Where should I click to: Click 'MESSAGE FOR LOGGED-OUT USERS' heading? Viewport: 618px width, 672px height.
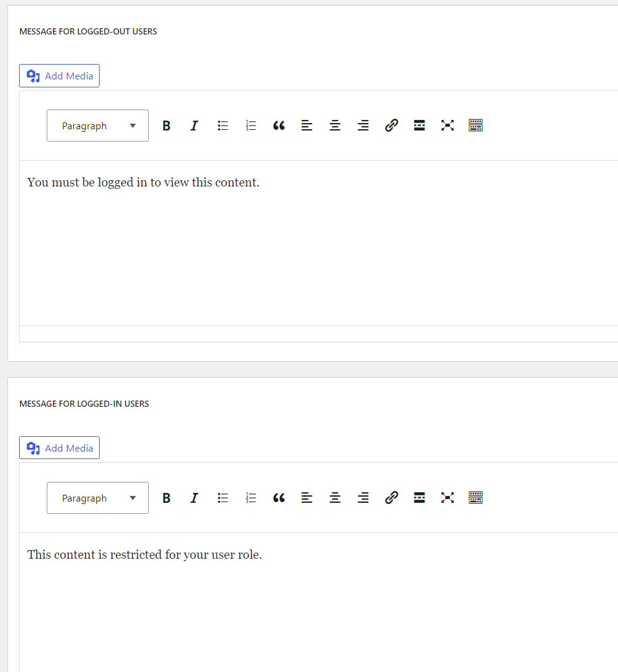click(88, 31)
